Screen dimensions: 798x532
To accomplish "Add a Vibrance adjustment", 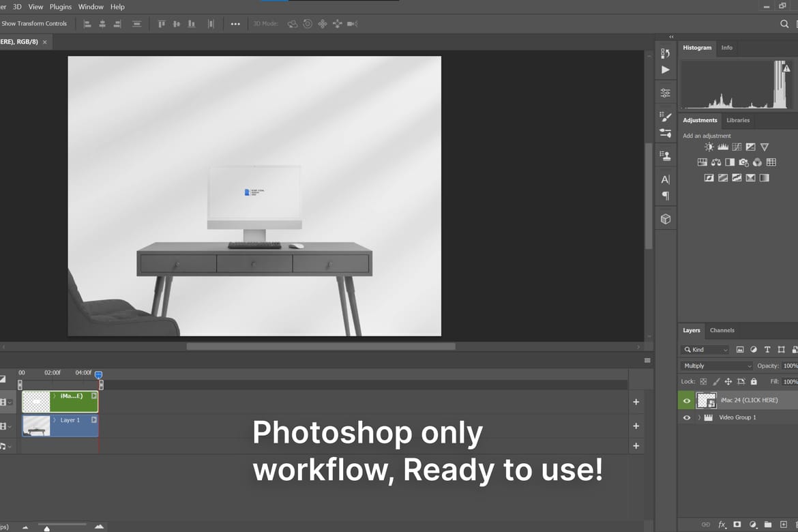I will (x=765, y=147).
